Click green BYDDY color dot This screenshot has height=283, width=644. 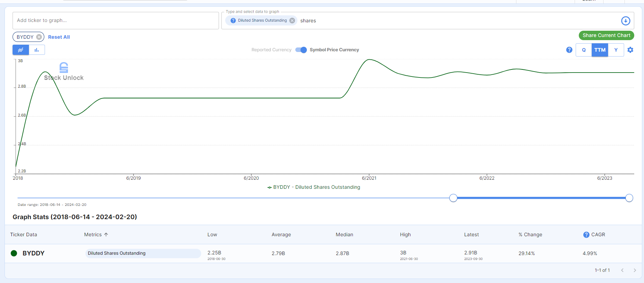[x=14, y=253]
